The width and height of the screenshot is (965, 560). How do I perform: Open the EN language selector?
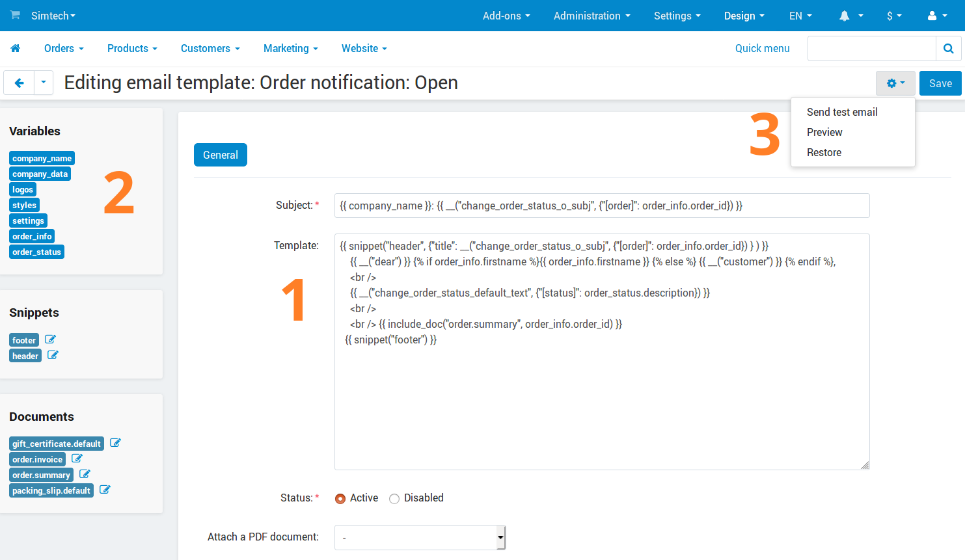coord(800,16)
